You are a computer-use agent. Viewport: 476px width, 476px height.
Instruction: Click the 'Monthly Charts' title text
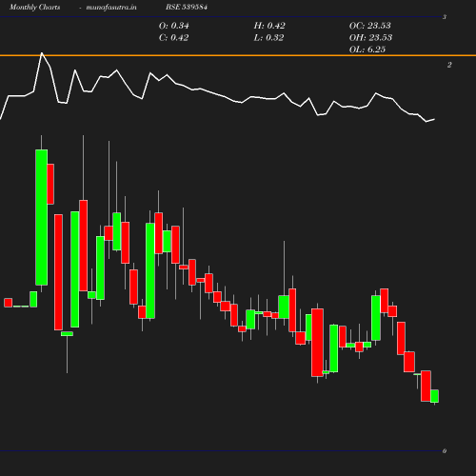(35, 7)
